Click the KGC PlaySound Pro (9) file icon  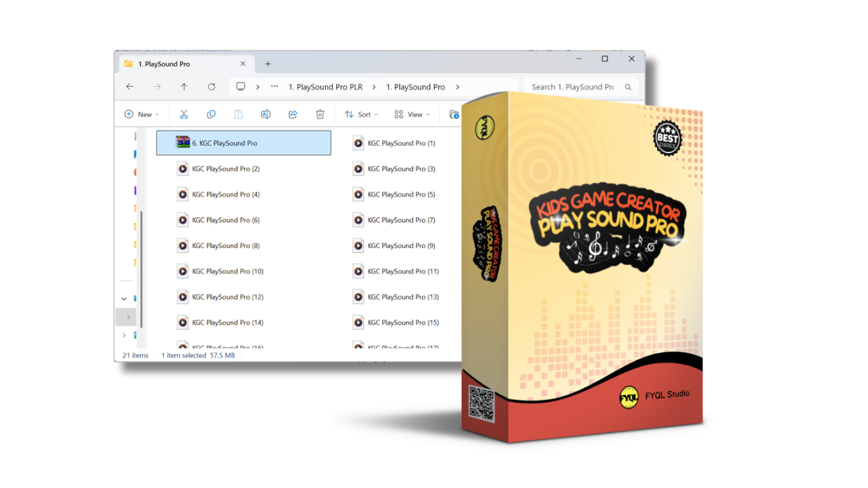click(x=358, y=246)
